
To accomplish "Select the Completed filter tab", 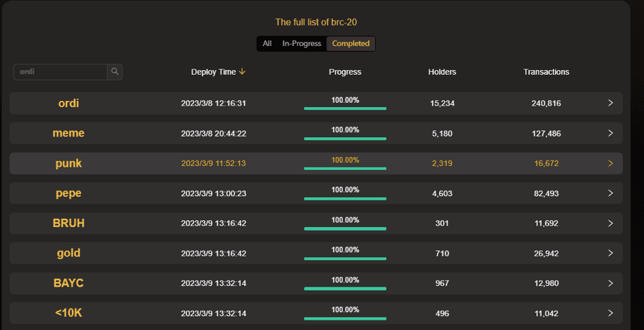I will pyautogui.click(x=350, y=44).
